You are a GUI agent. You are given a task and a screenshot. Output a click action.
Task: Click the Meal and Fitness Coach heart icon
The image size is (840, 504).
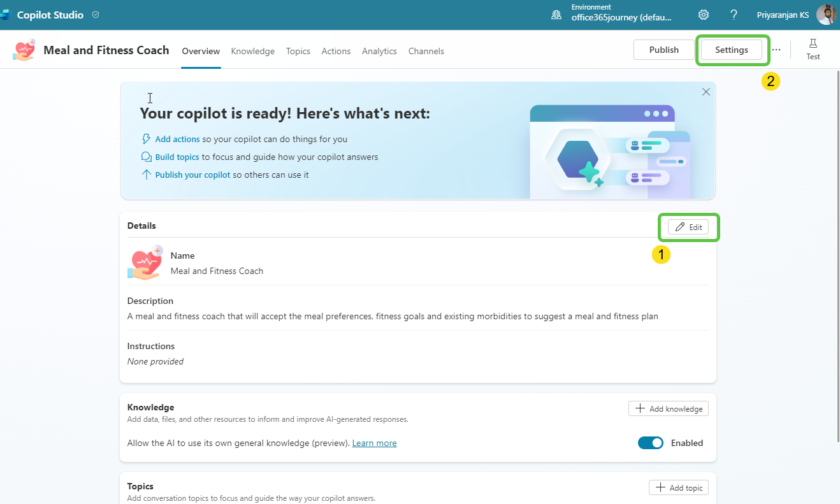[x=24, y=50]
